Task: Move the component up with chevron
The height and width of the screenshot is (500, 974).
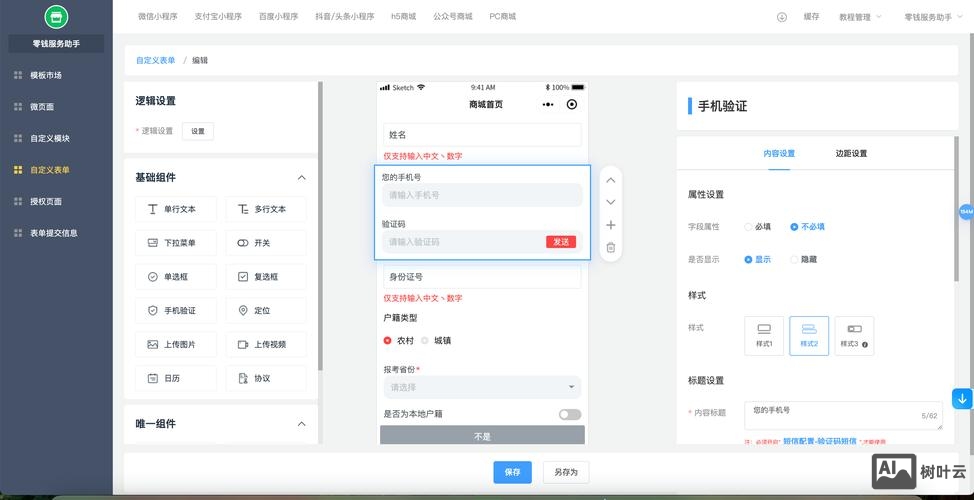Action: [x=611, y=180]
